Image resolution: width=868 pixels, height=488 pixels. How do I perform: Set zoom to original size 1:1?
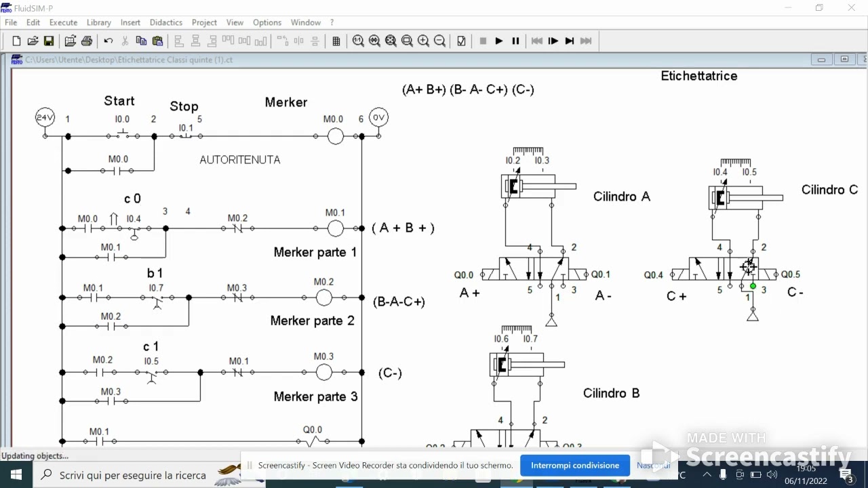click(x=358, y=41)
